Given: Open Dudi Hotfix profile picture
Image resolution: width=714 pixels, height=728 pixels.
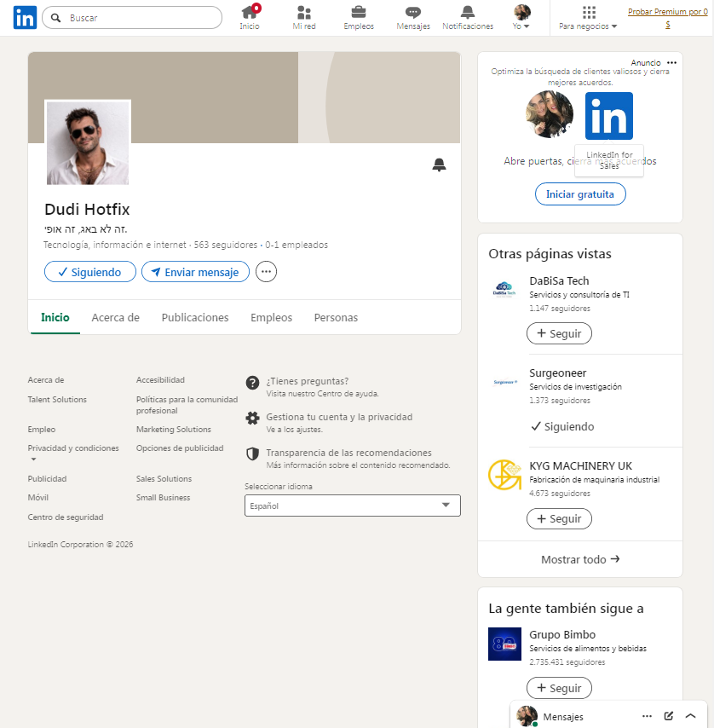Looking at the screenshot, I should tap(88, 143).
